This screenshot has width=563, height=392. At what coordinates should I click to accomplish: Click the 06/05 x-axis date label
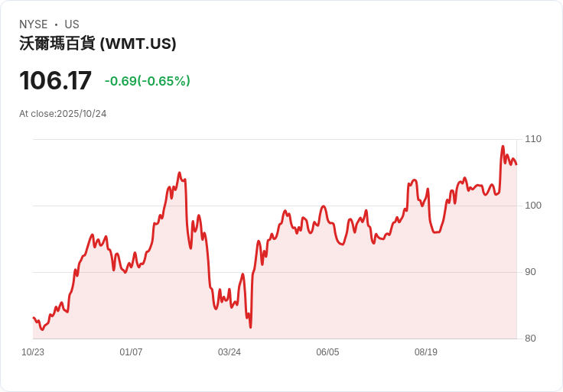pyautogui.click(x=327, y=352)
